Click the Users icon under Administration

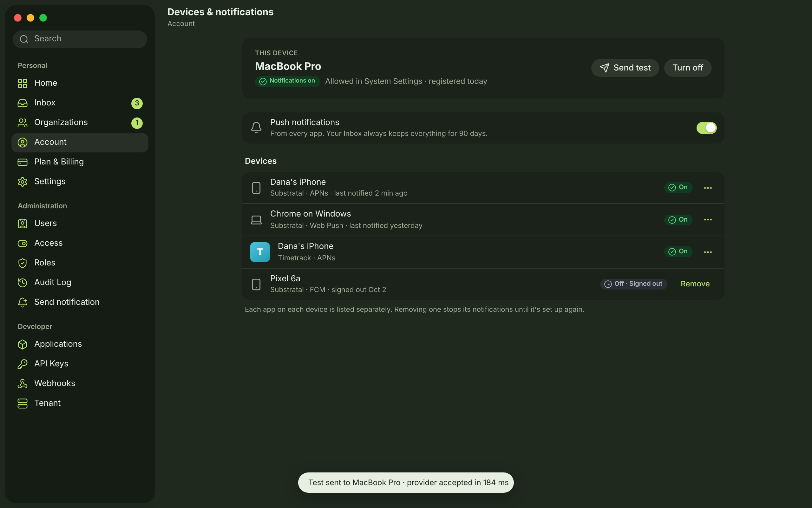point(23,224)
